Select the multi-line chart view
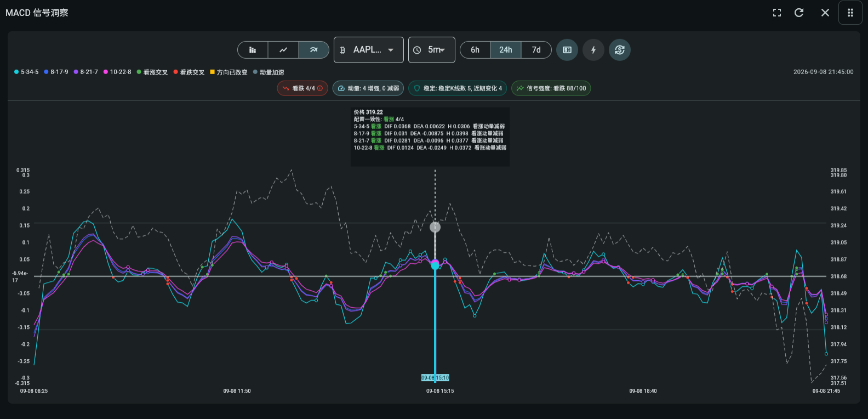 314,50
